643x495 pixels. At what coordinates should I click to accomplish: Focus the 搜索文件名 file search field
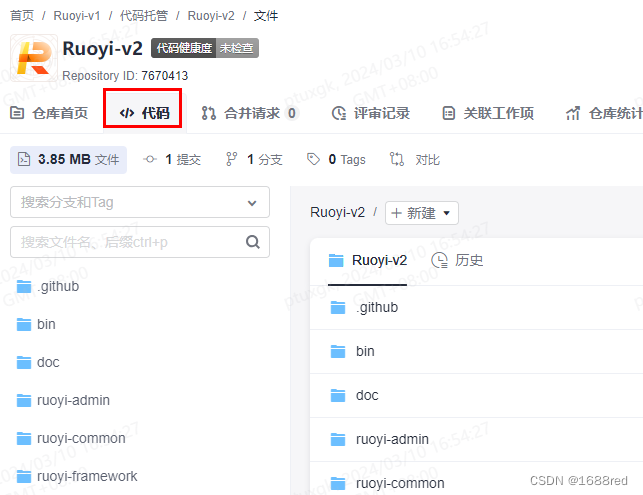(x=140, y=242)
